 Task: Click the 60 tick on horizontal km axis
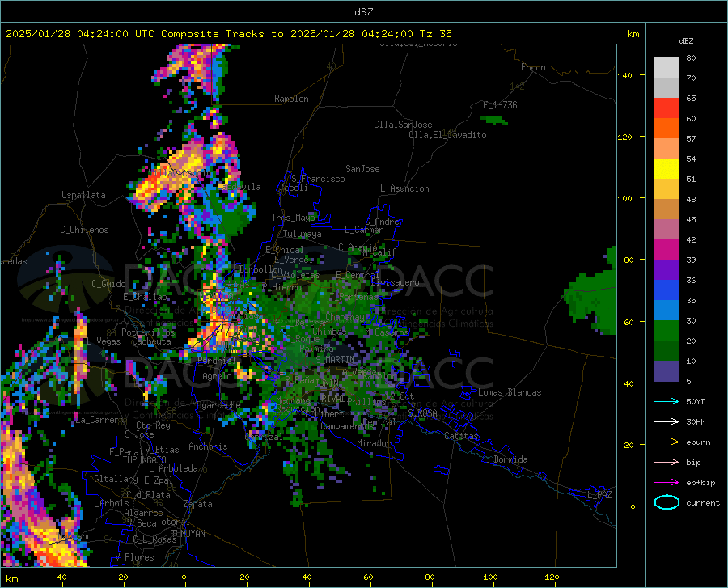[x=368, y=577]
